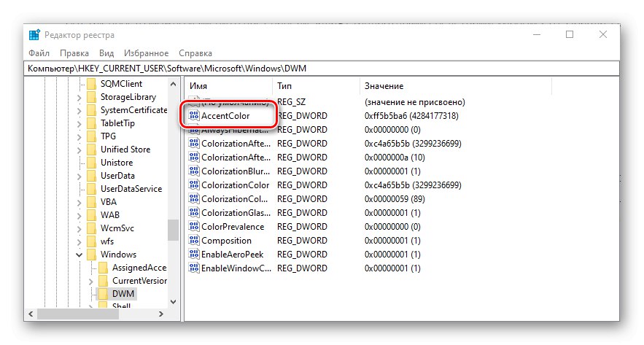Image resolution: width=644 pixels, height=345 pixels.
Task: Click the horizontal scrollbar right arrow
Action: pyautogui.click(x=161, y=314)
